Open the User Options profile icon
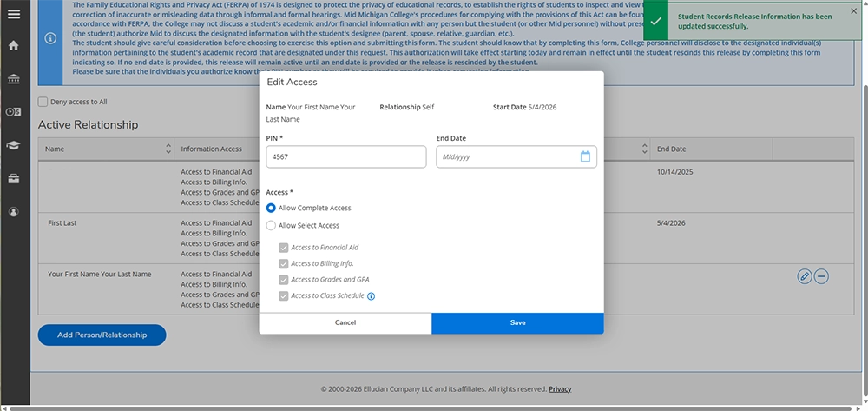The width and height of the screenshot is (868, 411). tap(14, 212)
